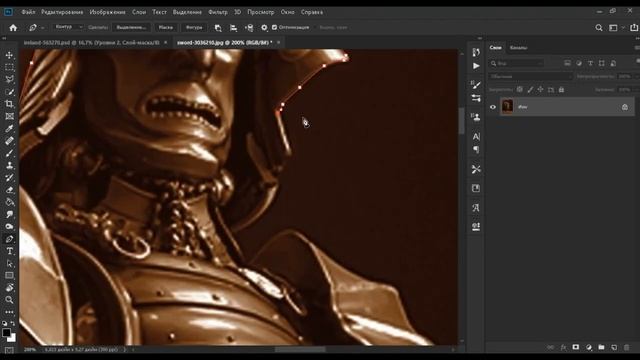Click the new group folder icon
Screen dimensions: 640x360
[601, 347]
